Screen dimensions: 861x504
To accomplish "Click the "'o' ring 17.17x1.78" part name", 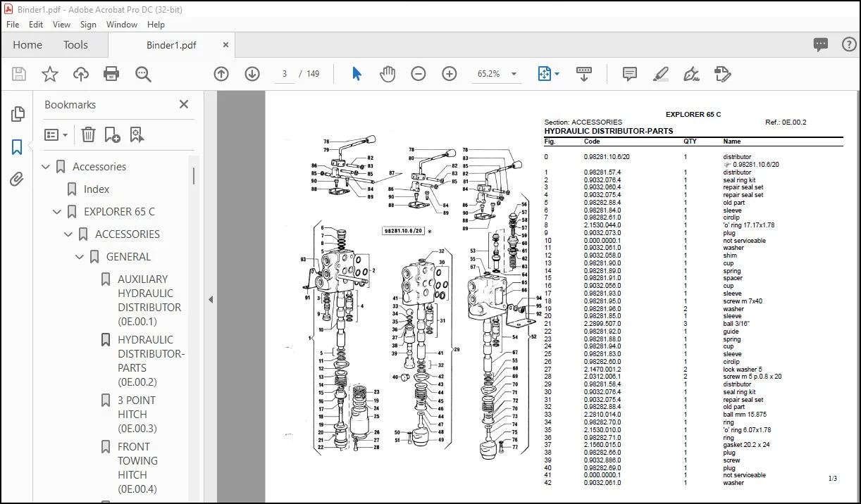I will (x=748, y=225).
